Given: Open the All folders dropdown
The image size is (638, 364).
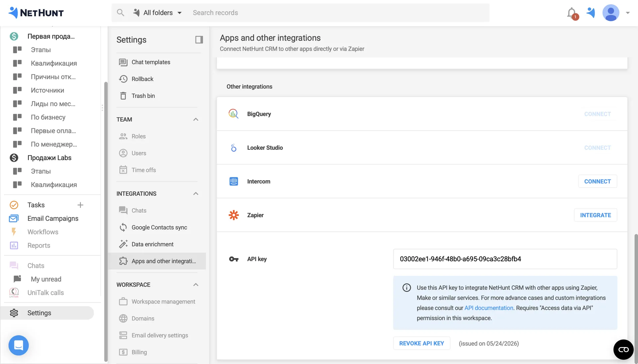Looking at the screenshot, I should click(x=158, y=13).
